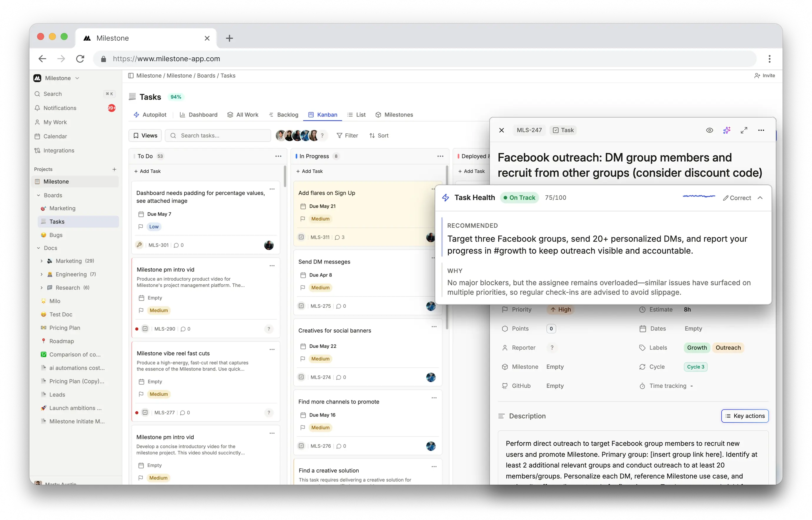This screenshot has width=812, height=520.
Task: Open Search in the sidebar
Action: [53, 94]
